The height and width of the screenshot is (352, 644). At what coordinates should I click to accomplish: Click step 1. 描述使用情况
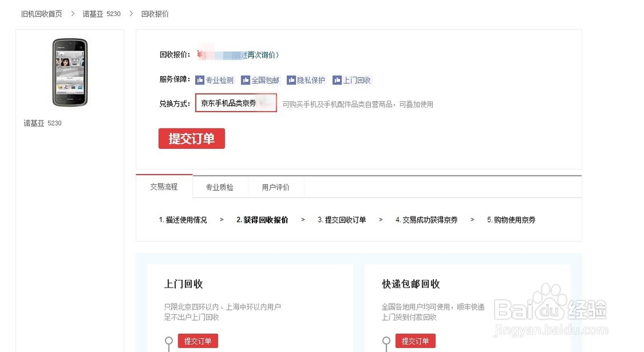point(183,220)
